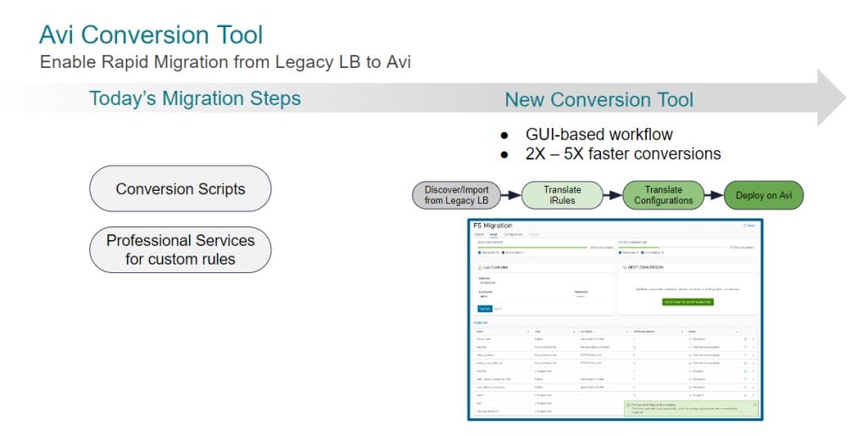Click the Deploy on Avi step
This screenshot has width=868, height=436.
(x=764, y=195)
